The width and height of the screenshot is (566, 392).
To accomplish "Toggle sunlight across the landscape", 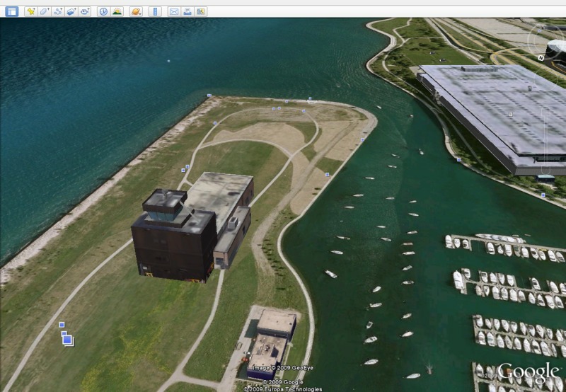I will [x=117, y=11].
